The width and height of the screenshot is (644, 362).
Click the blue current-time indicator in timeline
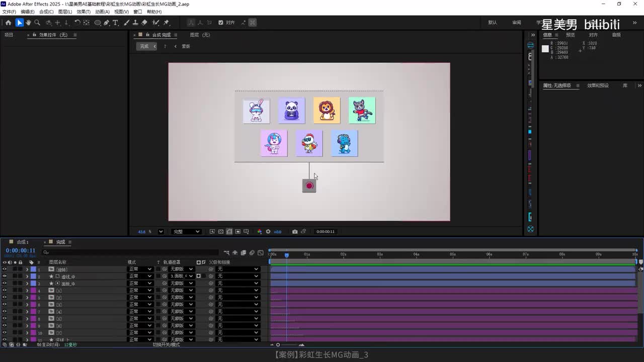click(287, 255)
